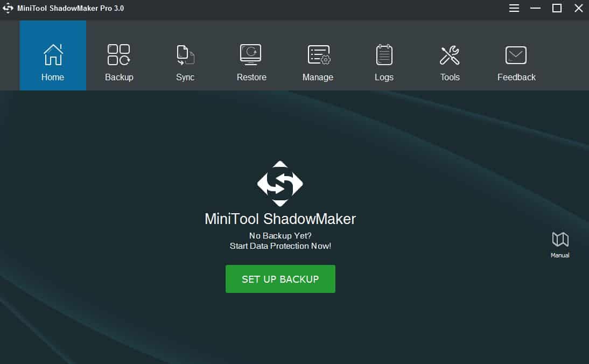Click the Feedback tab label
The image size is (589, 364).
pyautogui.click(x=516, y=77)
